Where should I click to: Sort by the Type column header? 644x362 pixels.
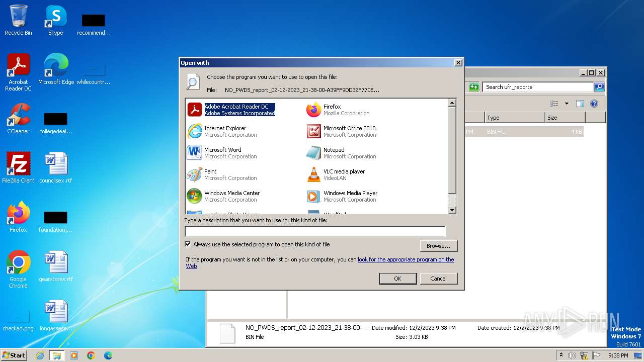[515, 118]
